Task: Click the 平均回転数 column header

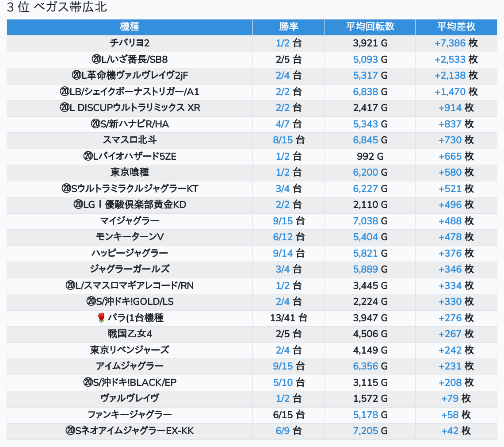Action: pyautogui.click(x=370, y=27)
